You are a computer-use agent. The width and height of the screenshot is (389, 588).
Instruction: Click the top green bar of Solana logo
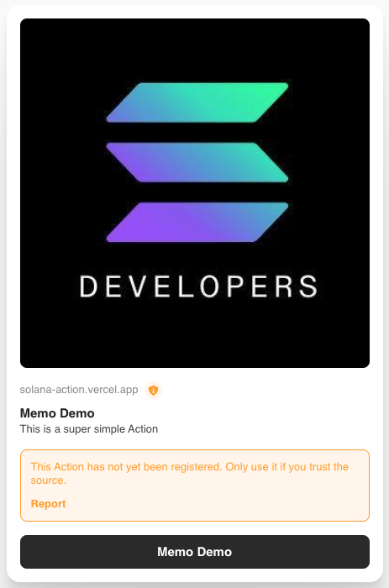click(197, 102)
